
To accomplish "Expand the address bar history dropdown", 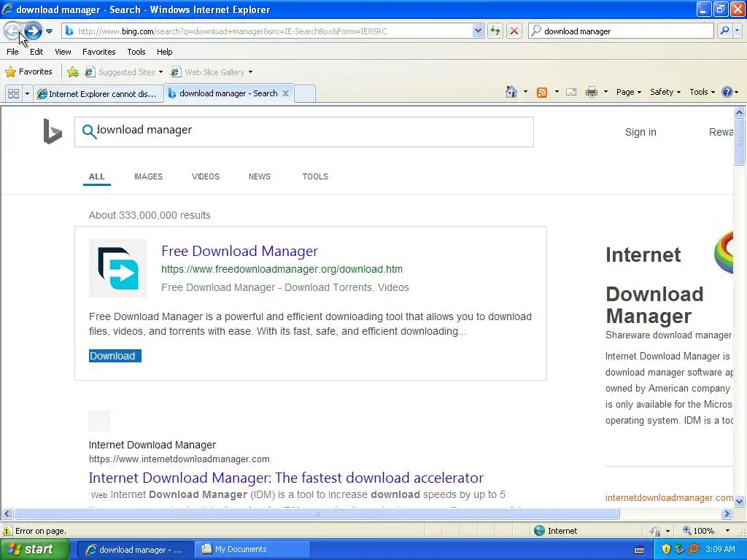I will click(478, 31).
